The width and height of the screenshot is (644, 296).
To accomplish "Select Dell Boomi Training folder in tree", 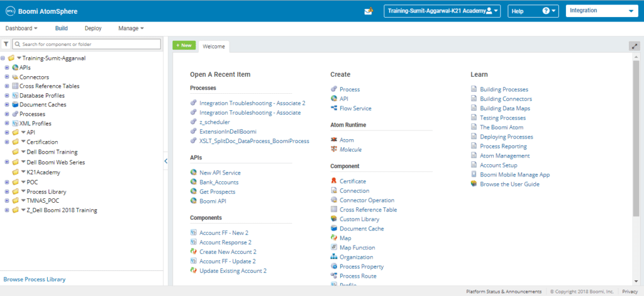I will (52, 152).
